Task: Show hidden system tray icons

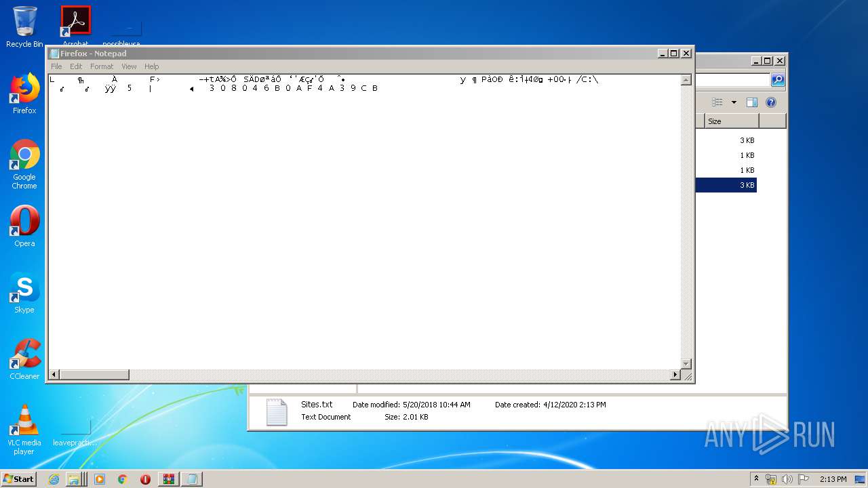Action: tap(756, 479)
